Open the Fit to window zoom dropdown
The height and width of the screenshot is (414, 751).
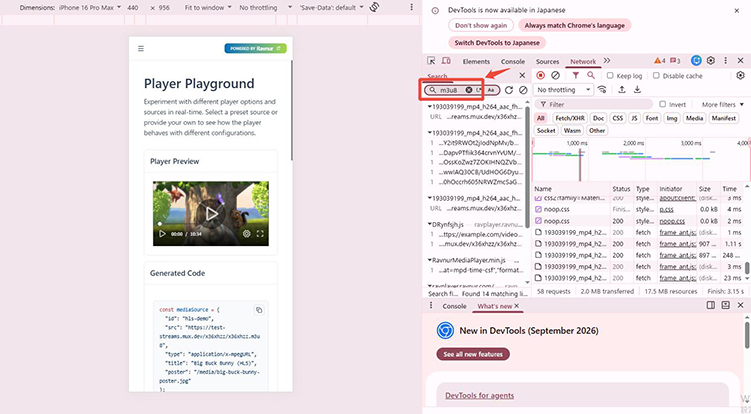(x=208, y=7)
